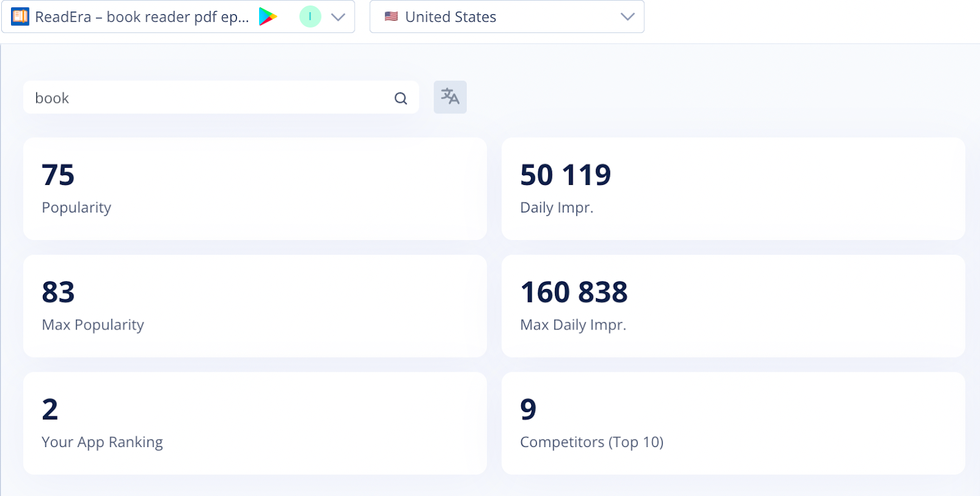Click the 50 119 impressions value
The height and width of the screenshot is (496, 980).
tap(565, 175)
